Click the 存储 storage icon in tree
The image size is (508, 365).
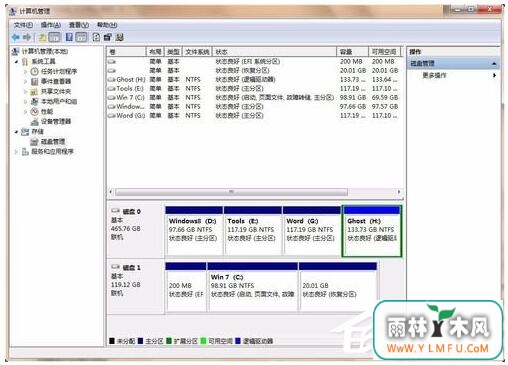[25, 132]
